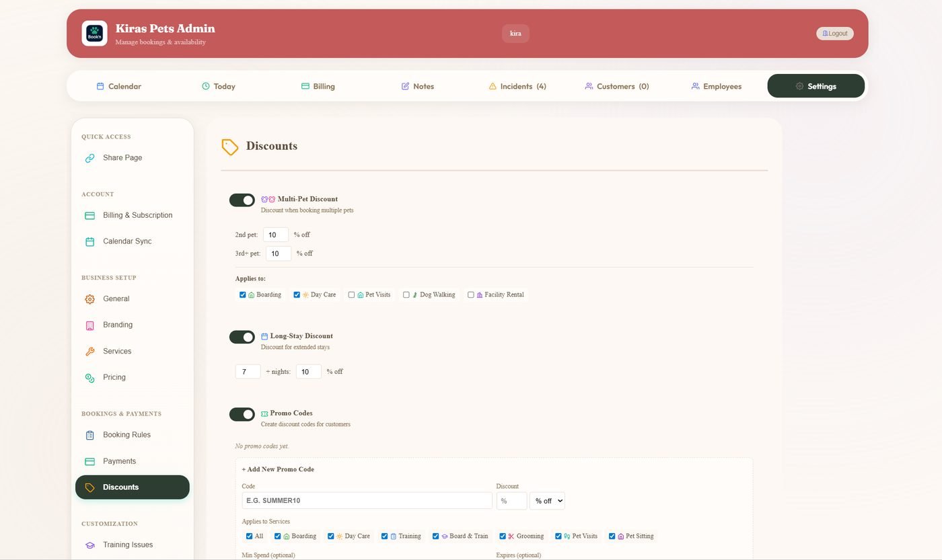
Task: Check the Facility Rental checkbox
Action: (471, 294)
